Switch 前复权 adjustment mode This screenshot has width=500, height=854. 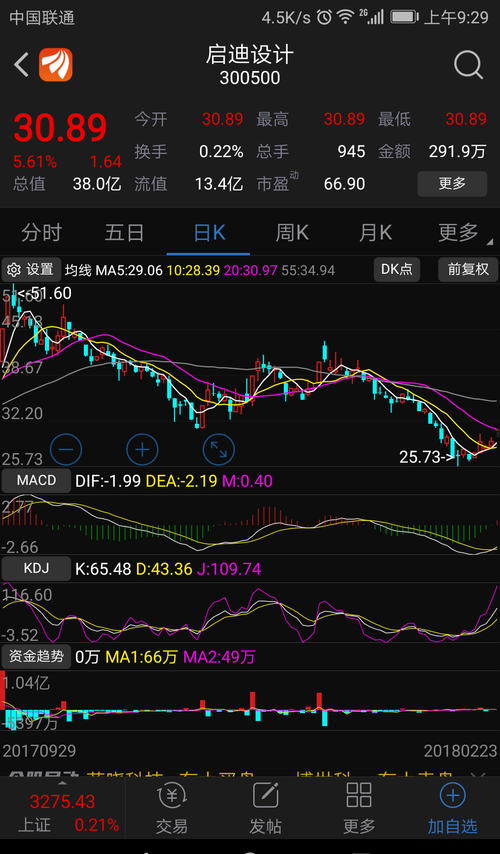click(x=468, y=270)
